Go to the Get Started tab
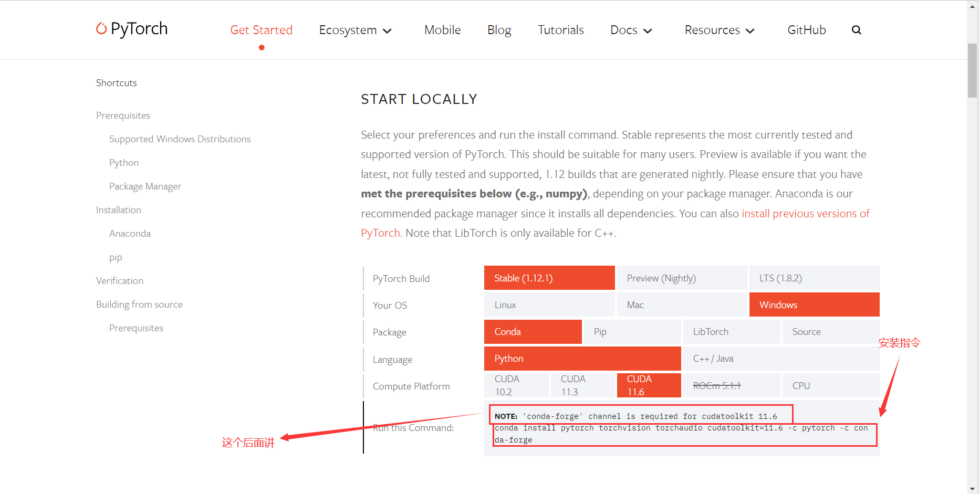This screenshot has width=980, height=494. point(261,30)
